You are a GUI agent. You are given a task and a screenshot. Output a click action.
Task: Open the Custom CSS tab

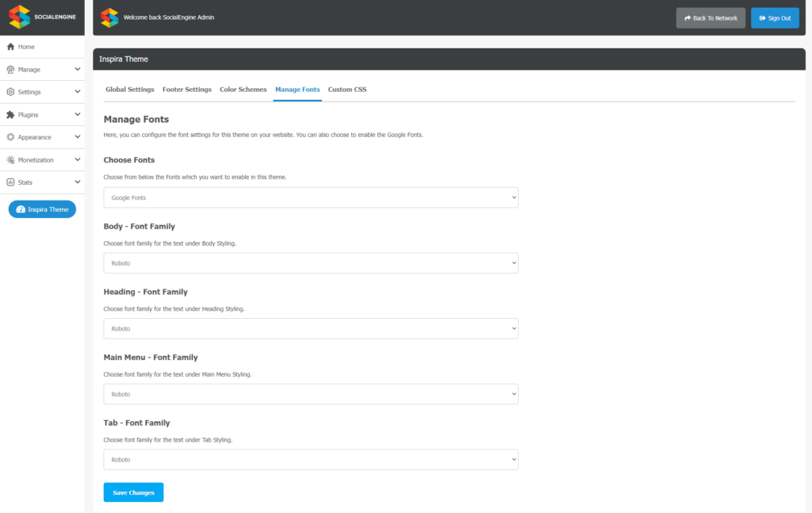click(x=347, y=90)
